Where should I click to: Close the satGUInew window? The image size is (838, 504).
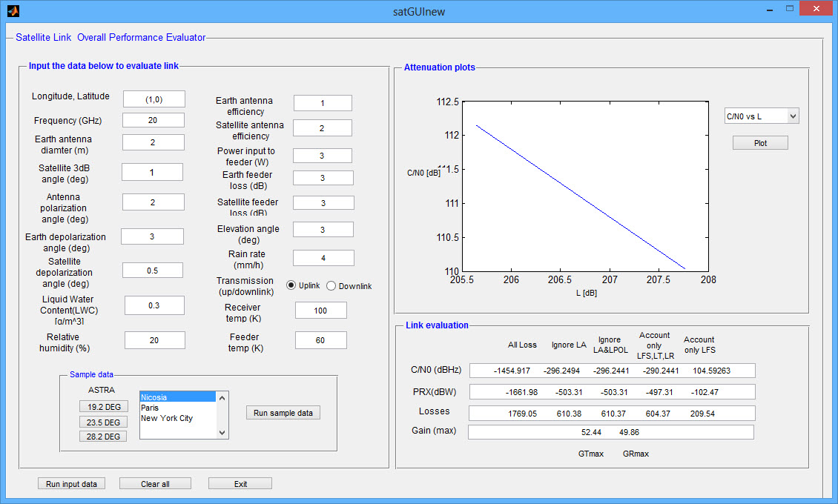tap(816, 9)
